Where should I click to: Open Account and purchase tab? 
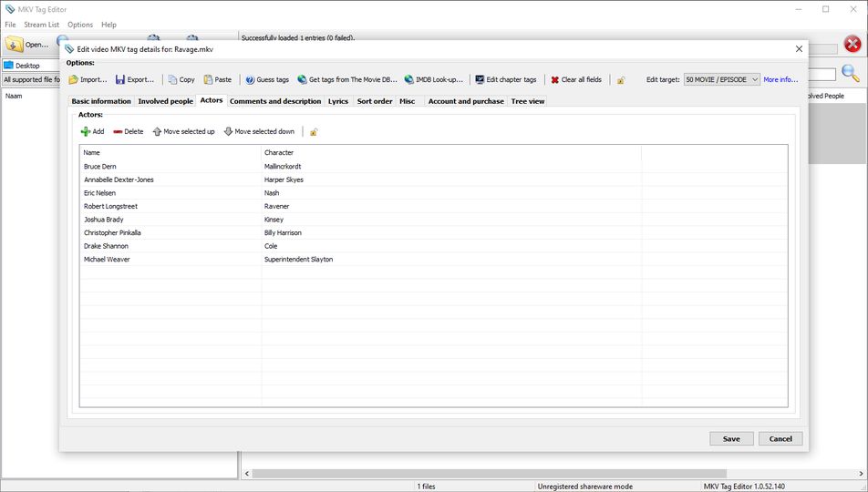coord(466,101)
